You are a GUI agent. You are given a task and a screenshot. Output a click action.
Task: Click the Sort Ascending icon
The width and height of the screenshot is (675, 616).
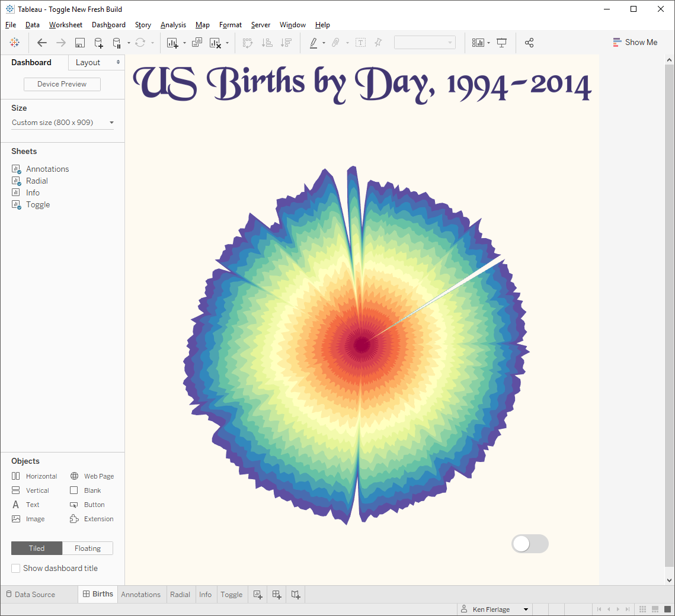[x=267, y=43]
